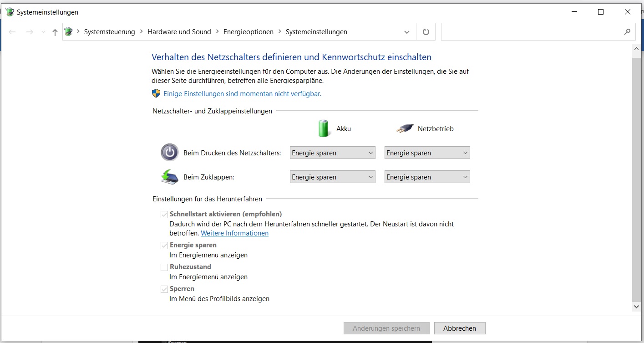
Task: Click the title bar Systemeinstellungen window icon
Action: pyautogui.click(x=10, y=12)
